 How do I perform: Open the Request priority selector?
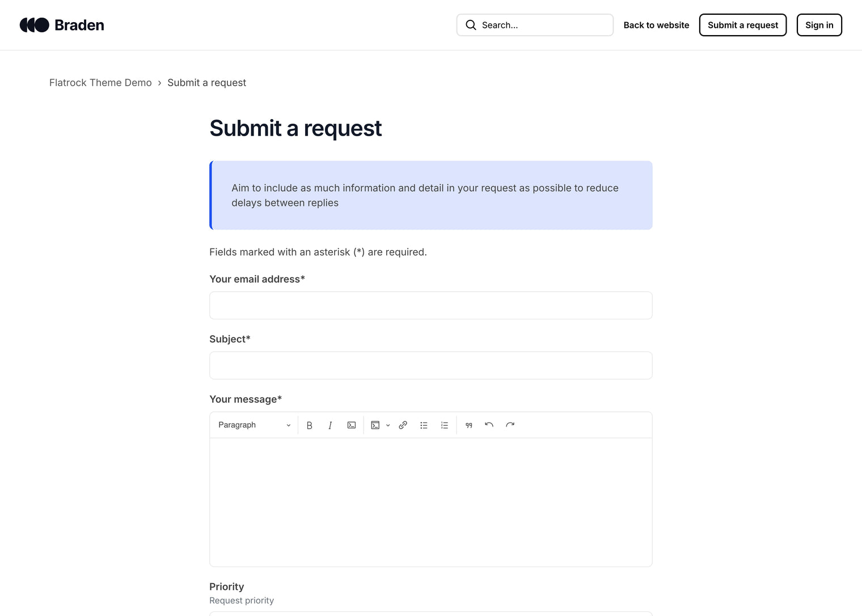[x=430, y=614]
